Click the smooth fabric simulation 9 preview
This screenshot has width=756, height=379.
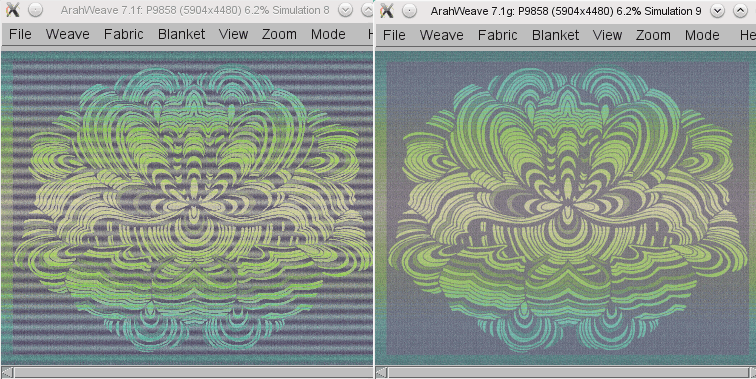566,208
